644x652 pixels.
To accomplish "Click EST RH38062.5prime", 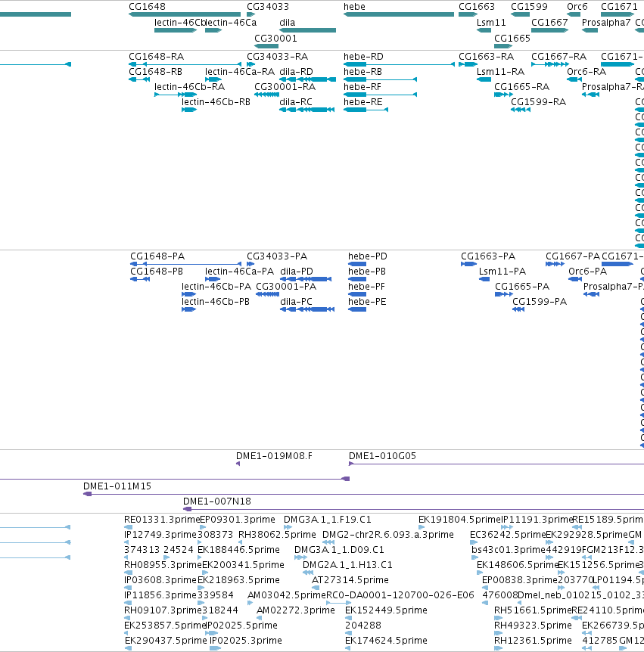I will click(277, 534).
